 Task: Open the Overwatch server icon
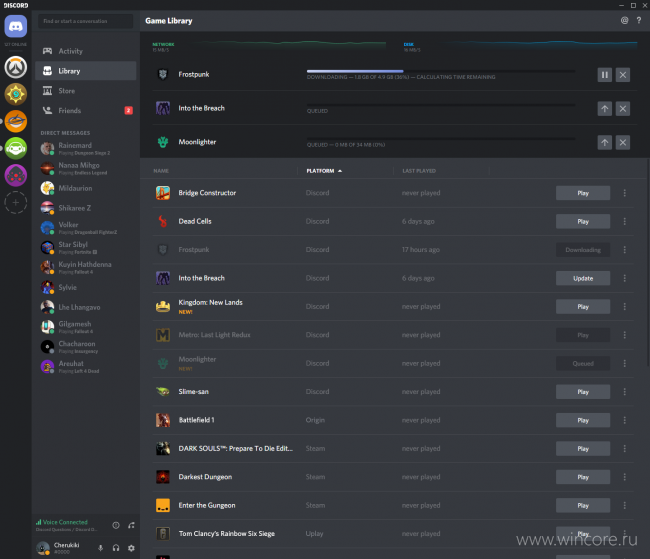tap(16, 67)
